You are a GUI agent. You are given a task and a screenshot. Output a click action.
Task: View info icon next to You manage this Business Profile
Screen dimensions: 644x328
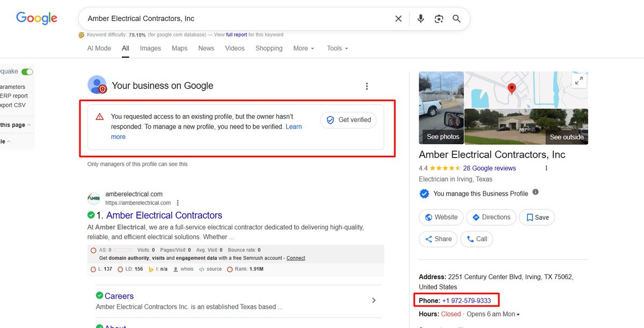tap(536, 192)
